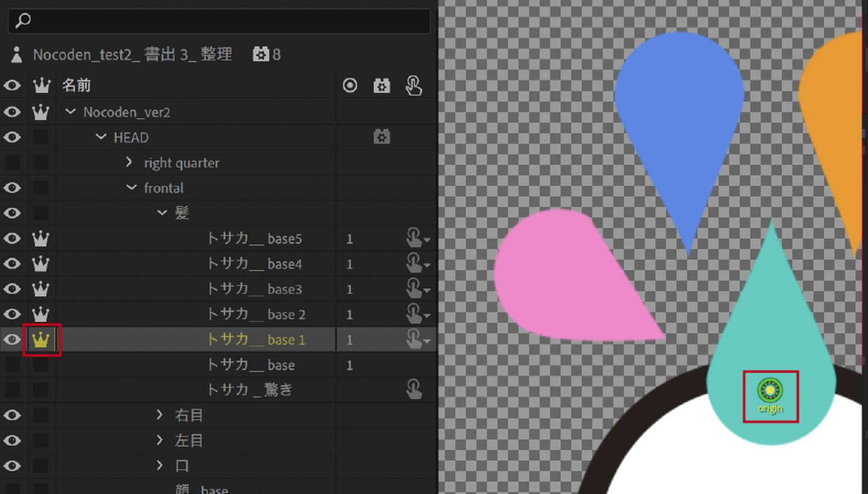Collapse the 髪 group
Viewport: 868px width, 494px height.
(x=162, y=213)
